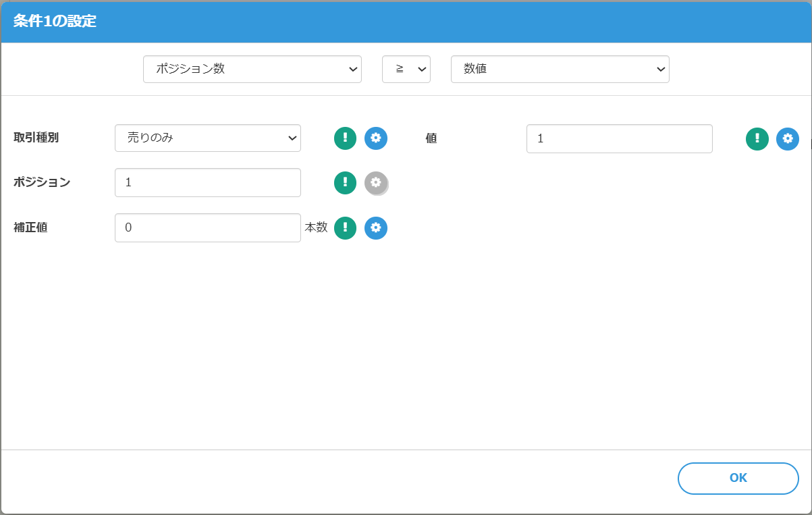
Task: Click the 値 number input field
Action: coord(619,138)
